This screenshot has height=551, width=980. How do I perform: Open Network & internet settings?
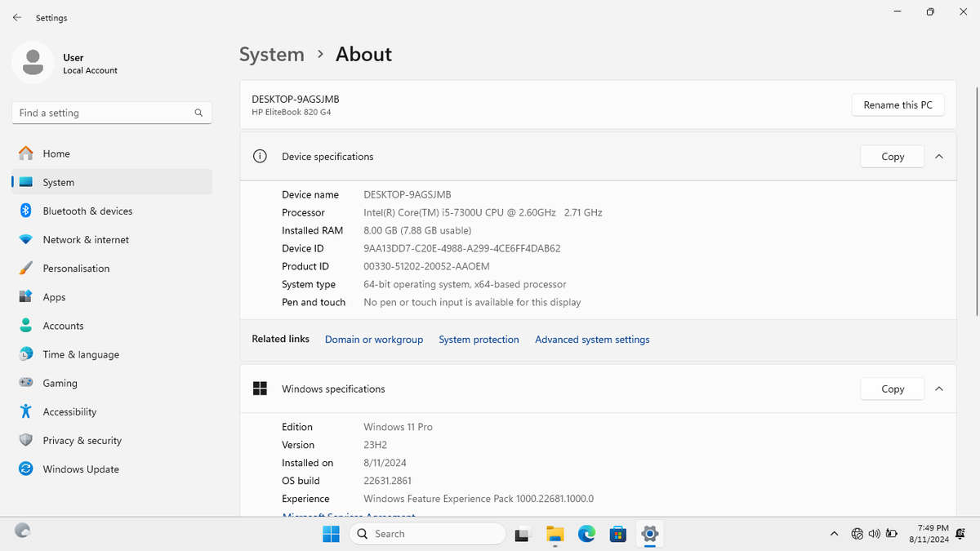point(86,240)
